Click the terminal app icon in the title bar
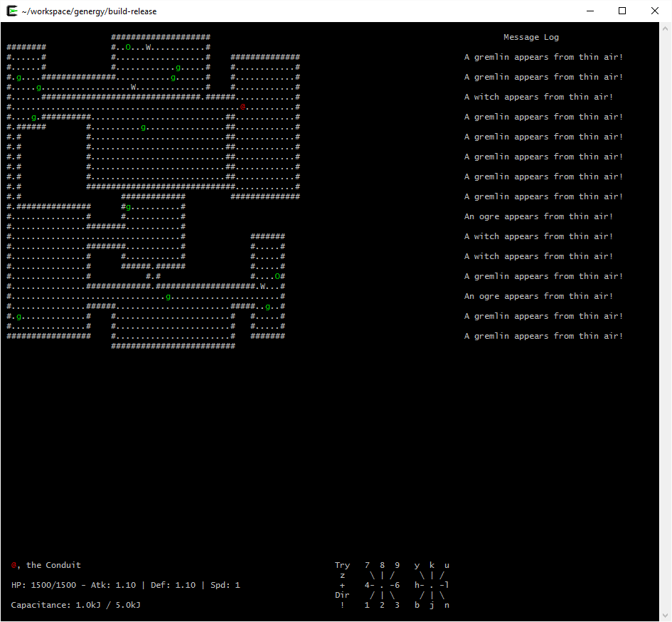672x622 pixels. click(11, 11)
